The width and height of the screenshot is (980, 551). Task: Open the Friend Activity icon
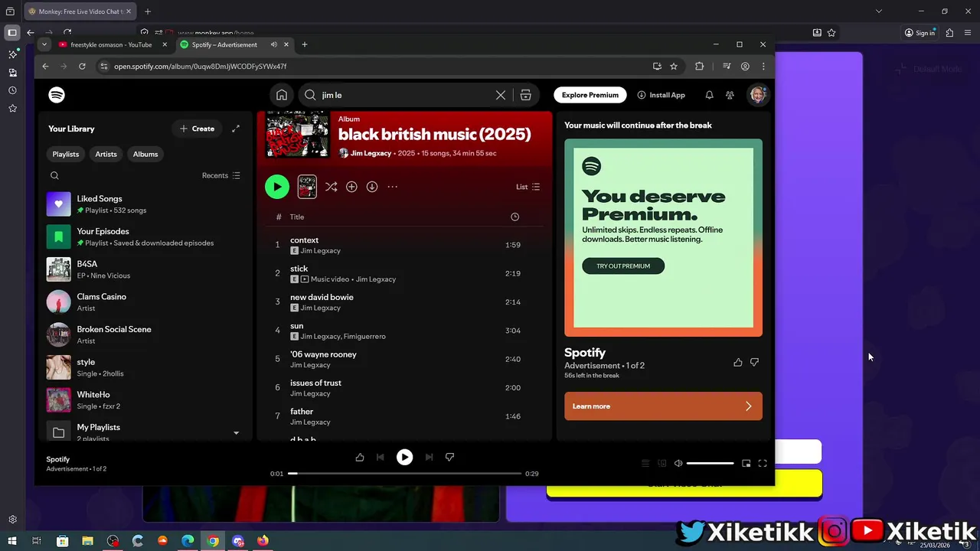click(730, 95)
